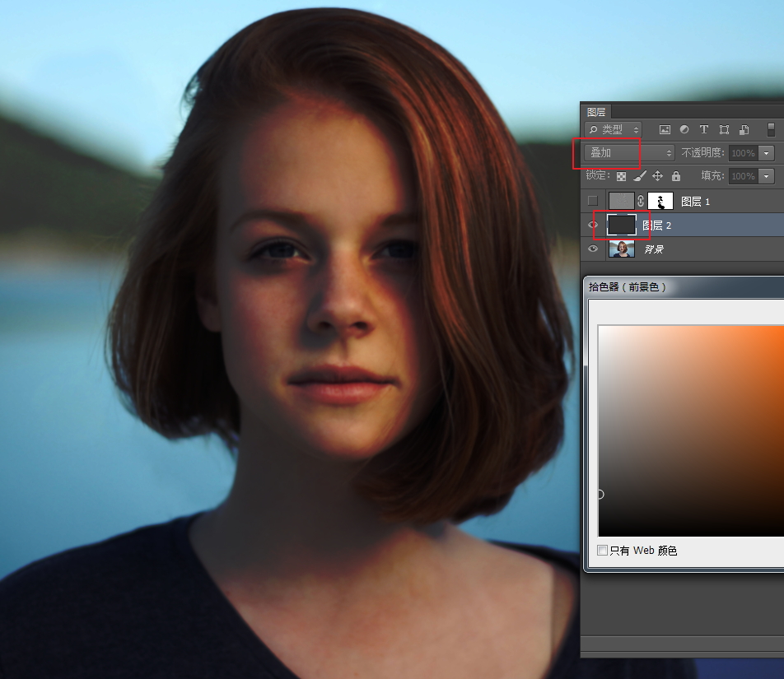Open the 填充 slider arrow
The height and width of the screenshot is (679, 784).
(766, 176)
